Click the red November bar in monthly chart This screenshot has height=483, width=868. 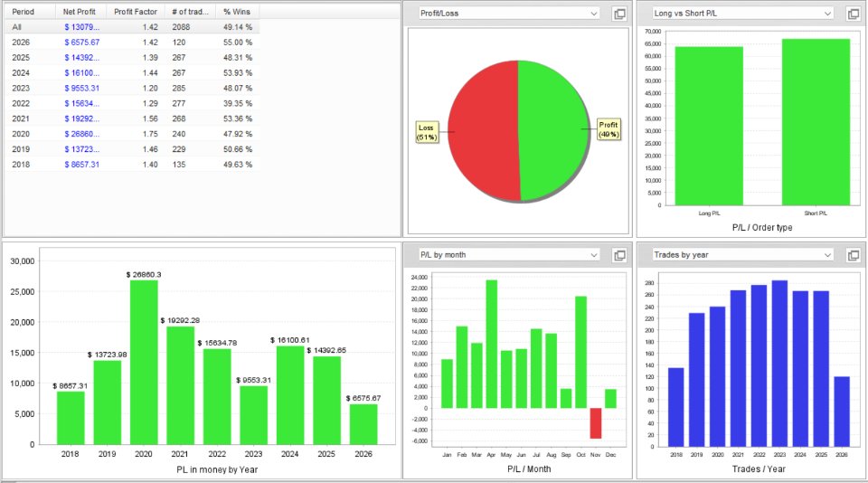point(596,423)
